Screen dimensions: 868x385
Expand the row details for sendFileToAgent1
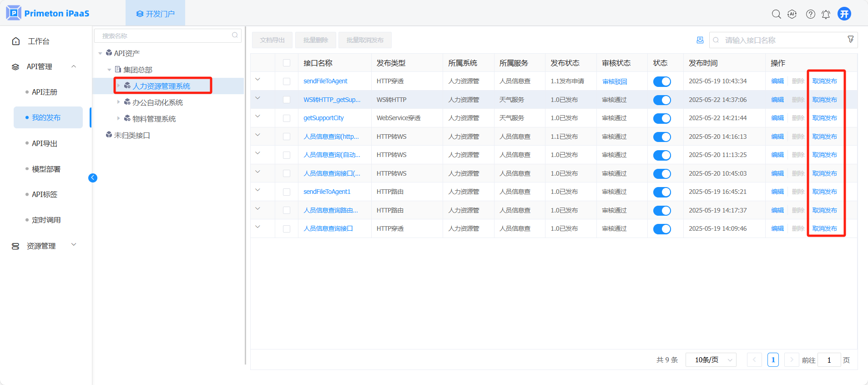pos(257,190)
